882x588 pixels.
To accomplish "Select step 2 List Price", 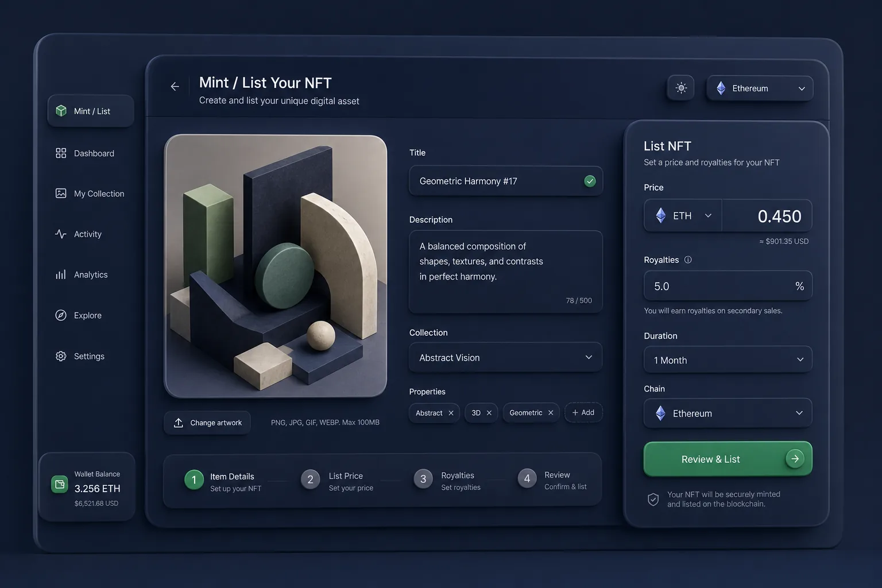I will [338, 481].
